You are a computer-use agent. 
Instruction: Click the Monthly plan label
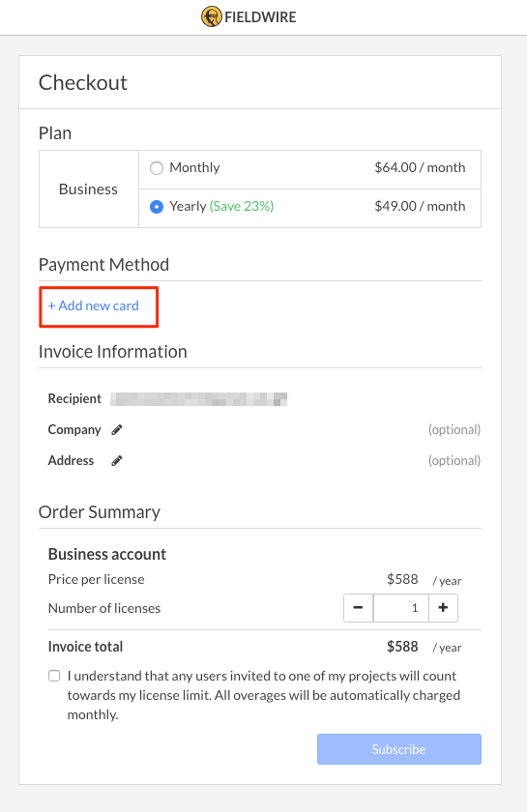point(194,167)
